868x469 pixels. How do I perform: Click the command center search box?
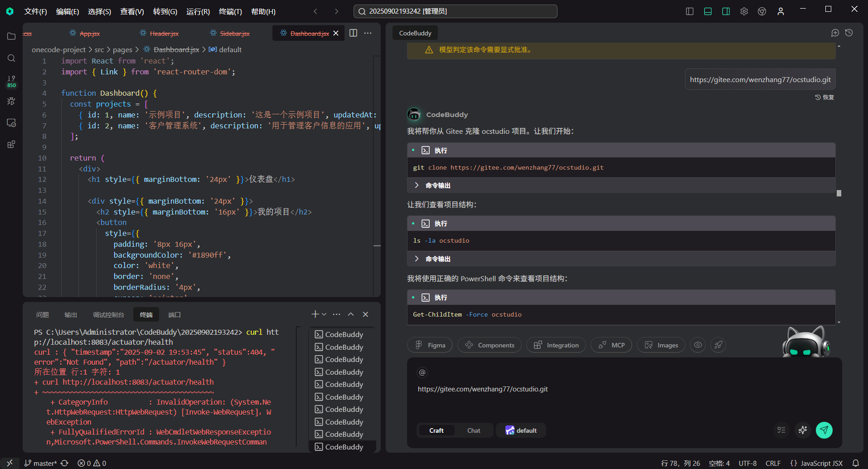455,11
